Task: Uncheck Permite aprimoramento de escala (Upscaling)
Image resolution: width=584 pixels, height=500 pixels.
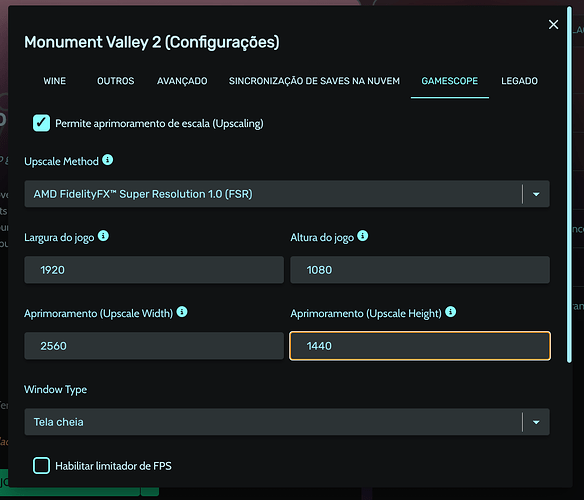Action: pos(41,123)
